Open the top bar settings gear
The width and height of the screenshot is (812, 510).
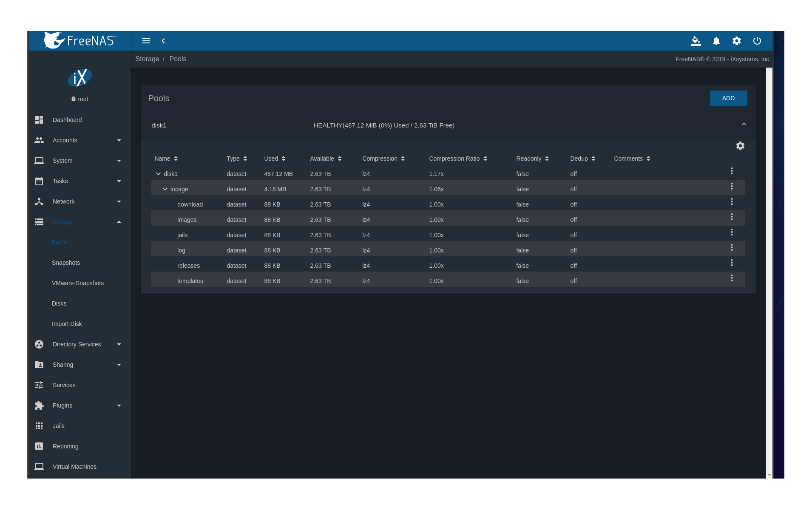[736, 41]
